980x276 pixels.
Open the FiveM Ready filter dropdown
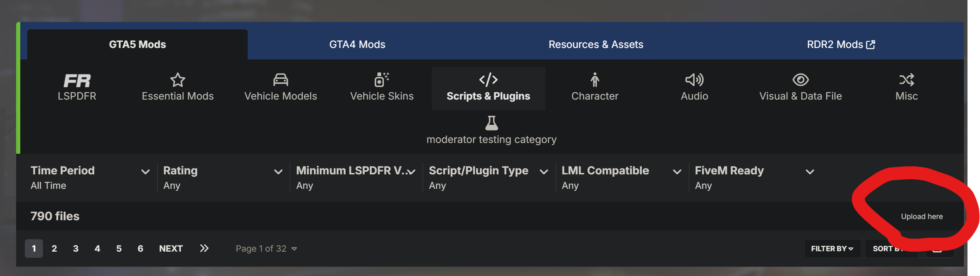click(x=810, y=171)
